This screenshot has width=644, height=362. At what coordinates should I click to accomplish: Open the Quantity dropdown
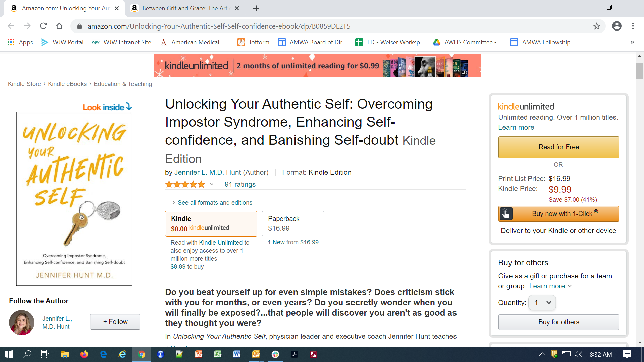click(x=542, y=303)
